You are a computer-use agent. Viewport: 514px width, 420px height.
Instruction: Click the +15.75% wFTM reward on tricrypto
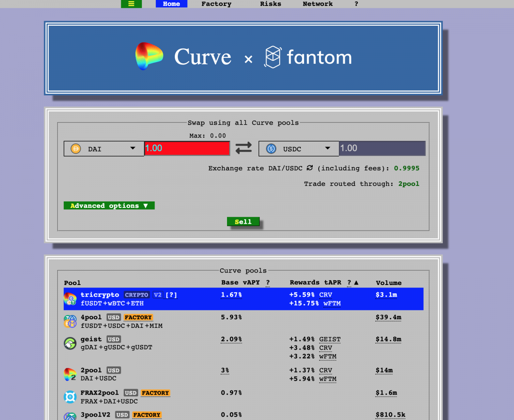tap(315, 303)
